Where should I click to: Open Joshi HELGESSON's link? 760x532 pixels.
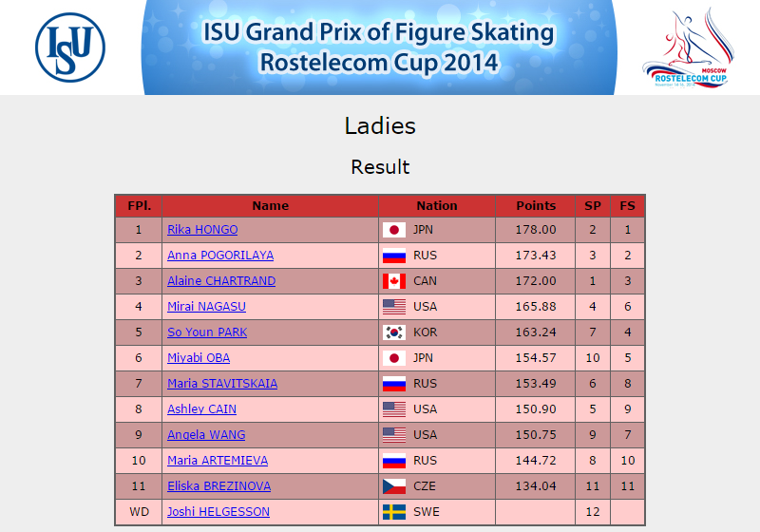point(218,512)
